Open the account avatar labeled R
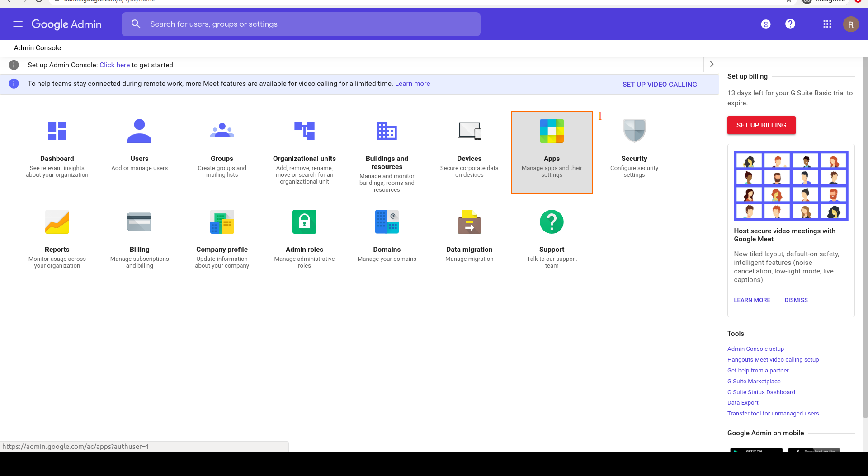Viewport: 868px width, 476px height. tap(851, 24)
